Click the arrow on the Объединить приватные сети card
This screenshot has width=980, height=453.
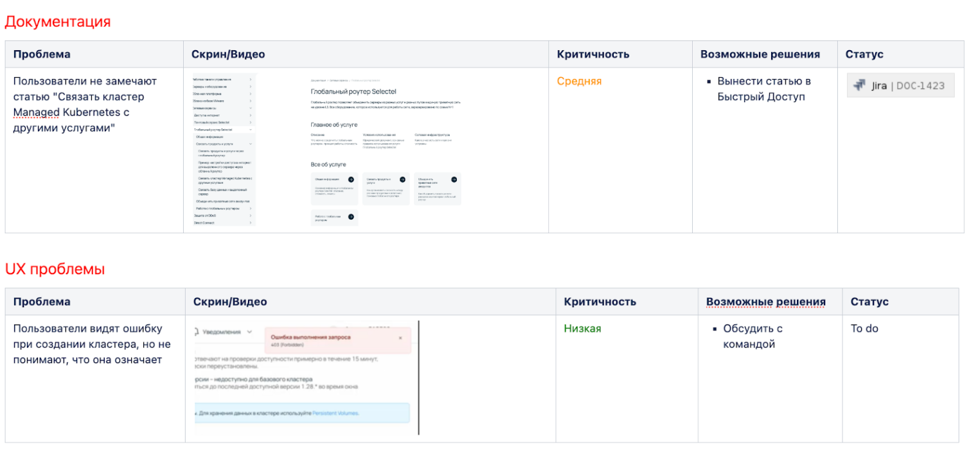454,180
